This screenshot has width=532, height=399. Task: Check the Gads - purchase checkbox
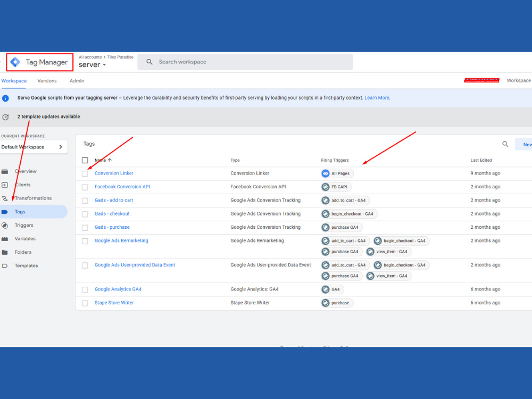coord(85,228)
